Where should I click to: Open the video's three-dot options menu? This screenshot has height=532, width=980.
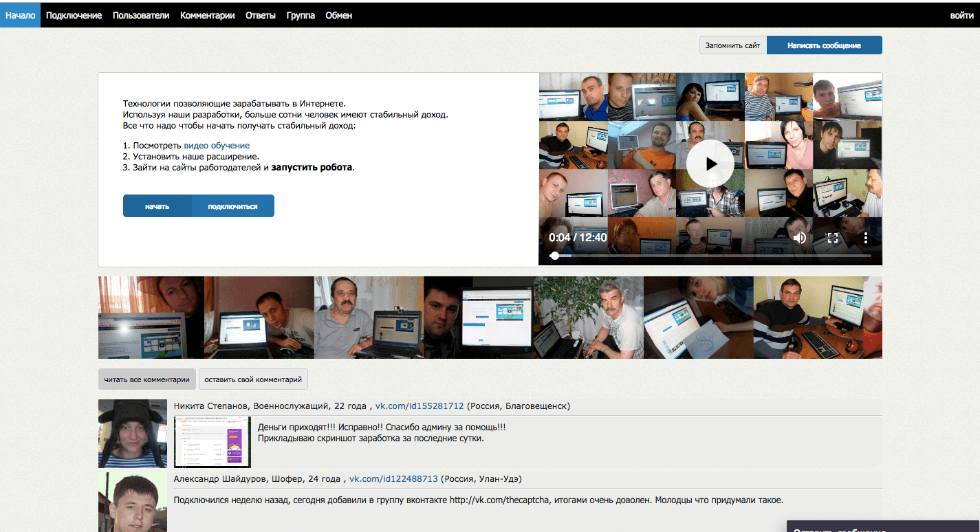point(866,238)
